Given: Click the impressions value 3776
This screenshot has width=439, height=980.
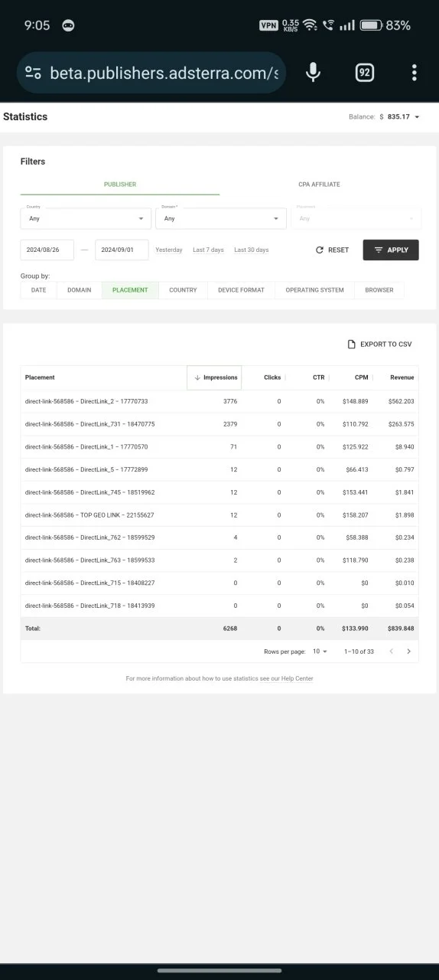Looking at the screenshot, I should point(230,401).
